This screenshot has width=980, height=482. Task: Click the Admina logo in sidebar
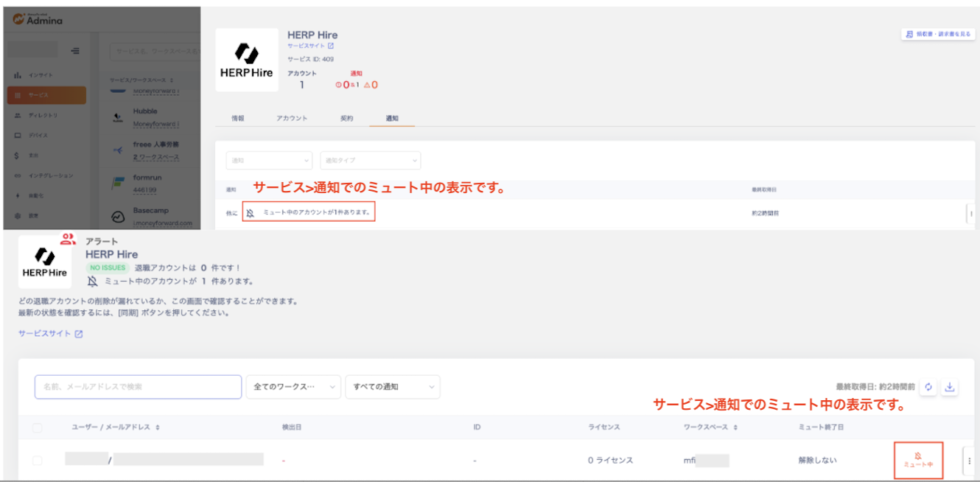38,20
